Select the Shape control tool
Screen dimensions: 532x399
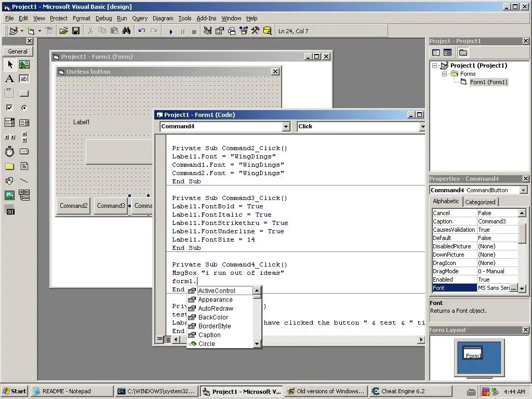[9, 181]
